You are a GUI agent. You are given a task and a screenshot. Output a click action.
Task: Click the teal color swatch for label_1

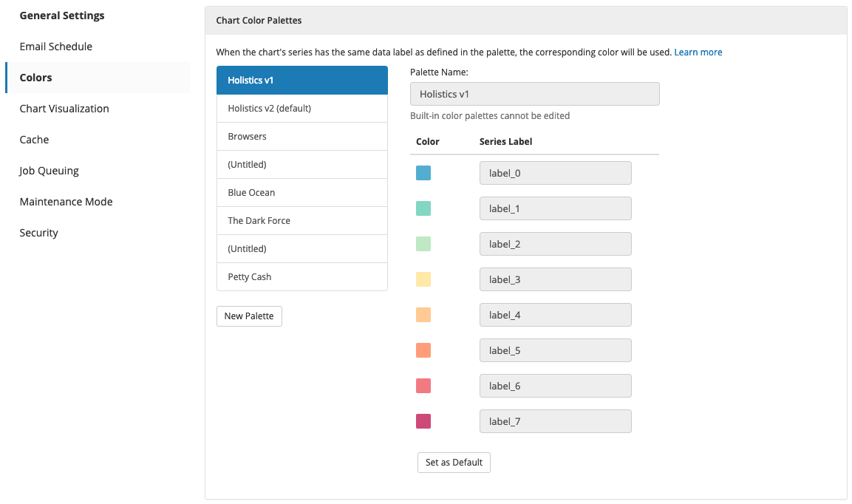(x=423, y=208)
